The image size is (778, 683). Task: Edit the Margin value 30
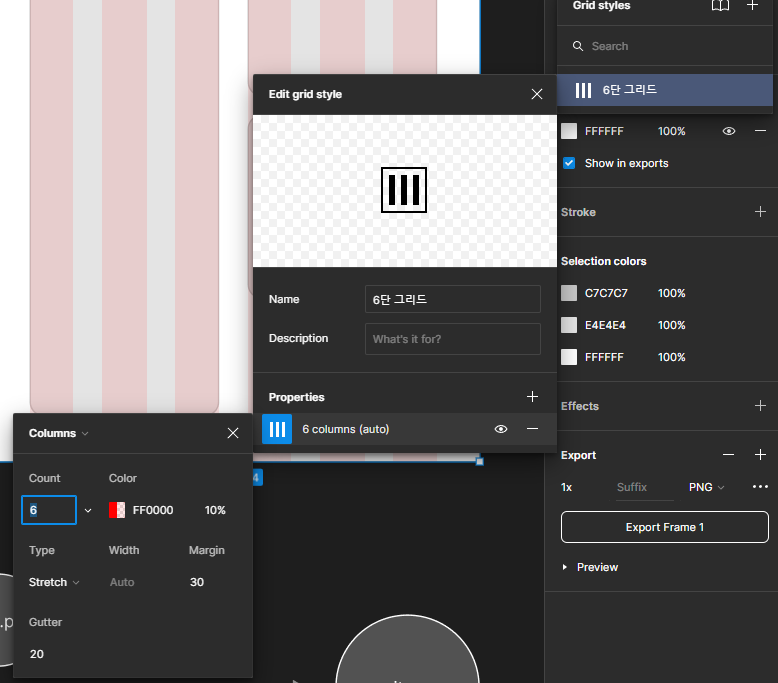click(x=197, y=582)
